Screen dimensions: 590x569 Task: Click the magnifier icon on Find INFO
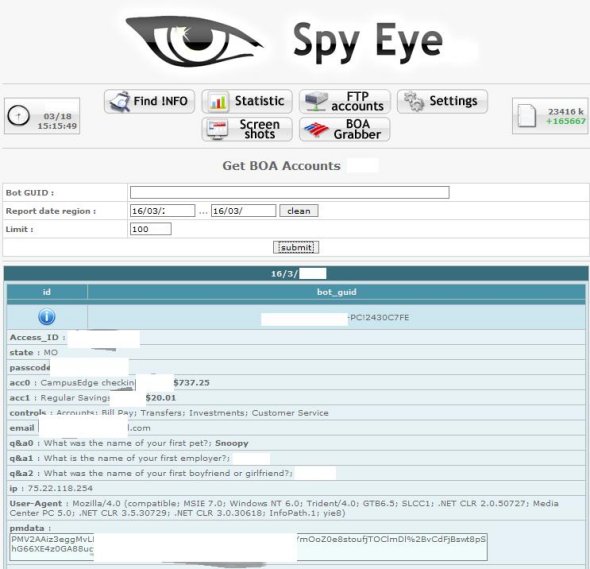click(119, 101)
